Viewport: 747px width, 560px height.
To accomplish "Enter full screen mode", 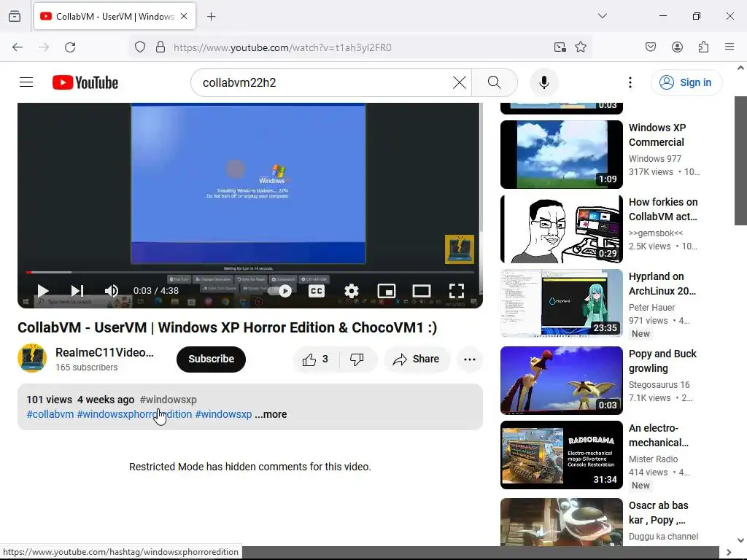I will pos(457,290).
